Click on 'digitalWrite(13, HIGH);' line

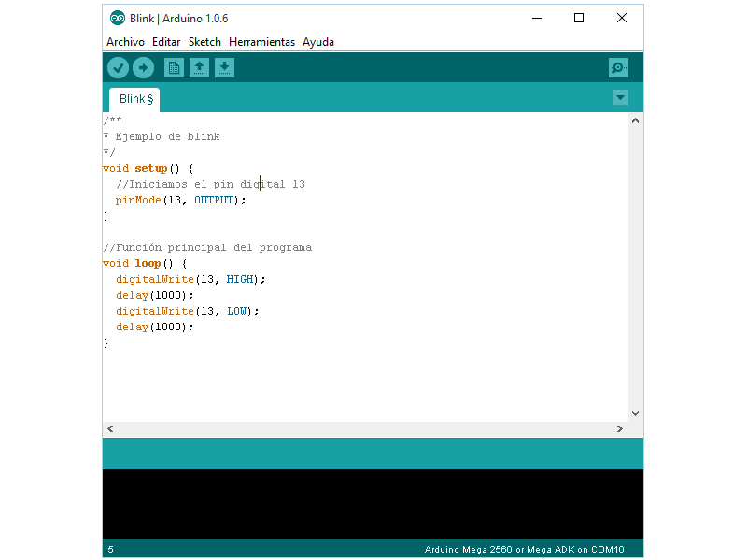tap(190, 279)
